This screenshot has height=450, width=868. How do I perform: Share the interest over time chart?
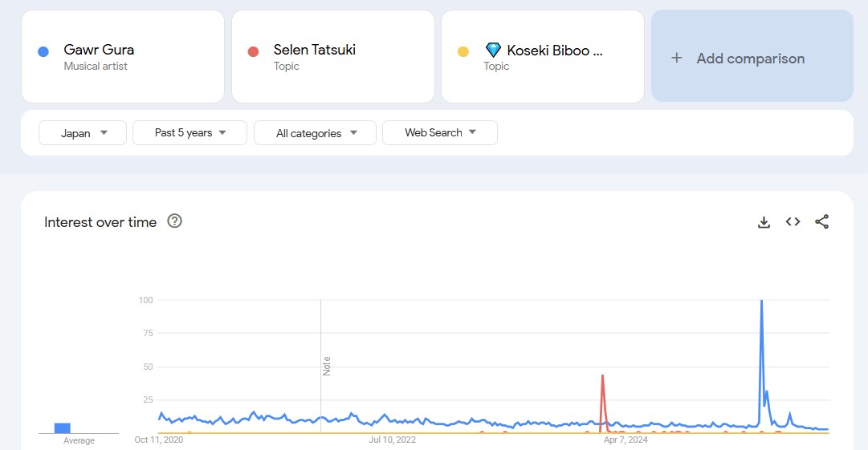tap(821, 222)
